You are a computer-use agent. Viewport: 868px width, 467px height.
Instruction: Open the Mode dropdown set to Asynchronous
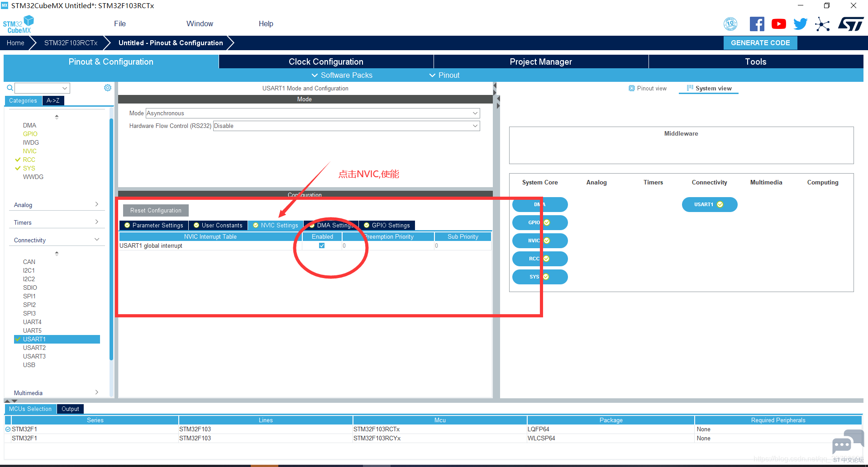[313, 113]
